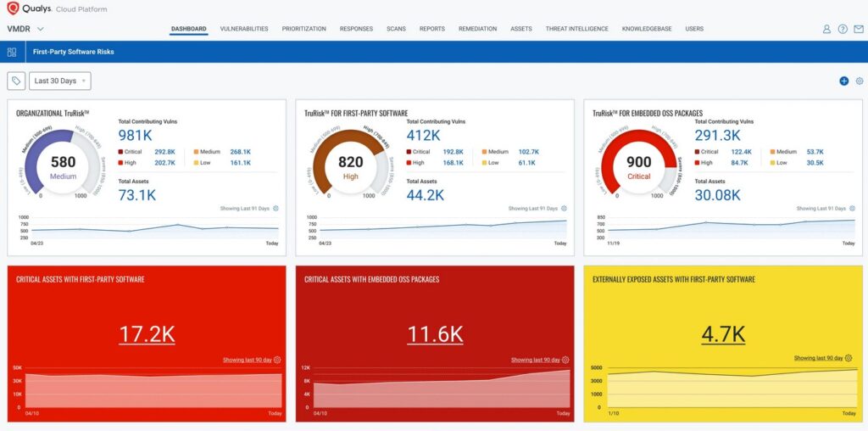Click the 4.7K externally exposed count

[723, 334]
